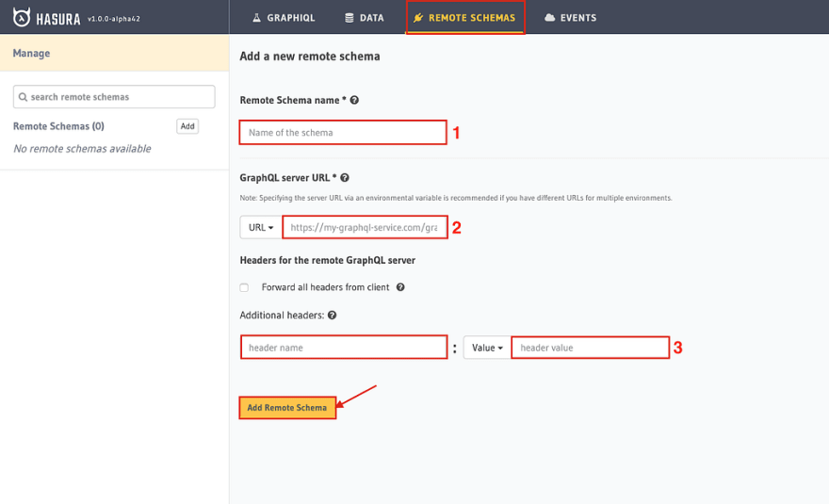Open the URL type dropdown
This screenshot has height=504, width=829.
tap(261, 227)
